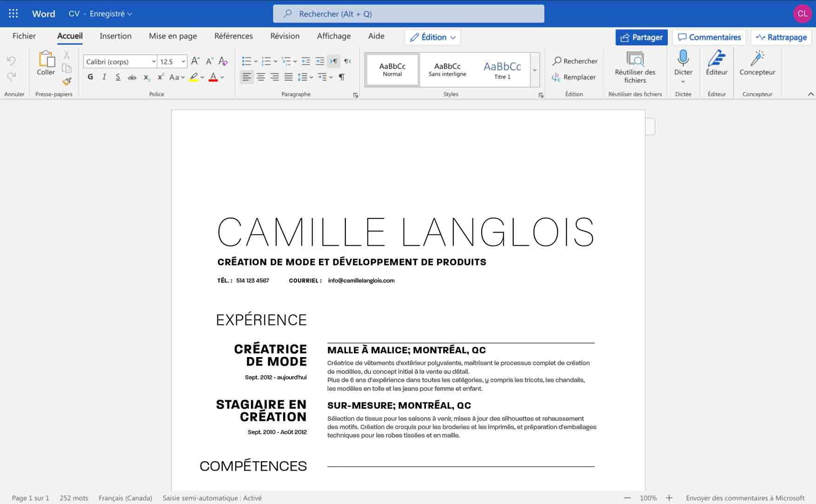This screenshot has width=816, height=504.
Task: Open the Éditeur proofing tool
Action: tap(716, 63)
